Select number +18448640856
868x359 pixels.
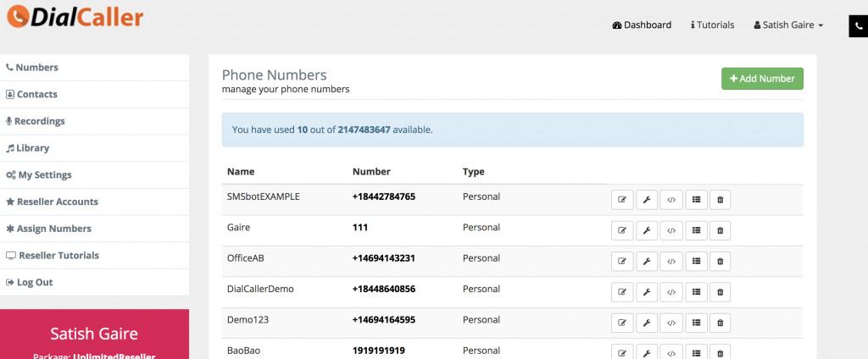tap(384, 289)
